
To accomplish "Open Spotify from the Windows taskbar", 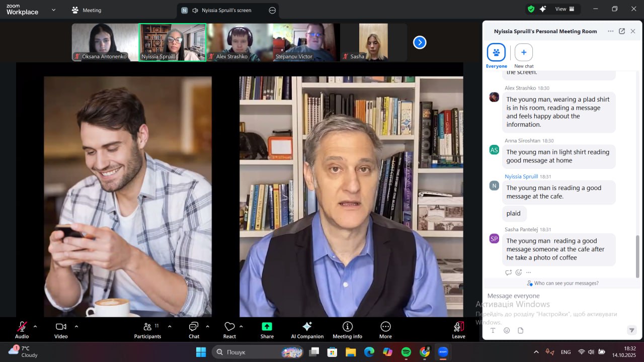I will point(406,352).
